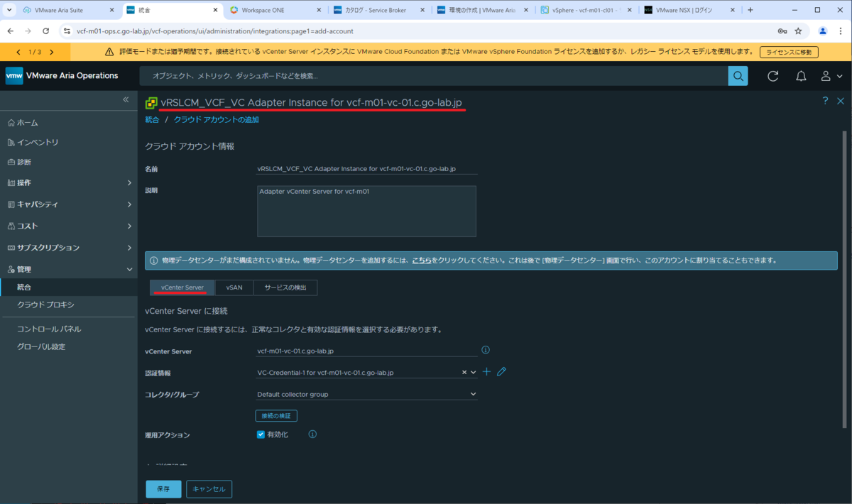
Task: Click the vCenter Server address input
Action: pos(366,351)
